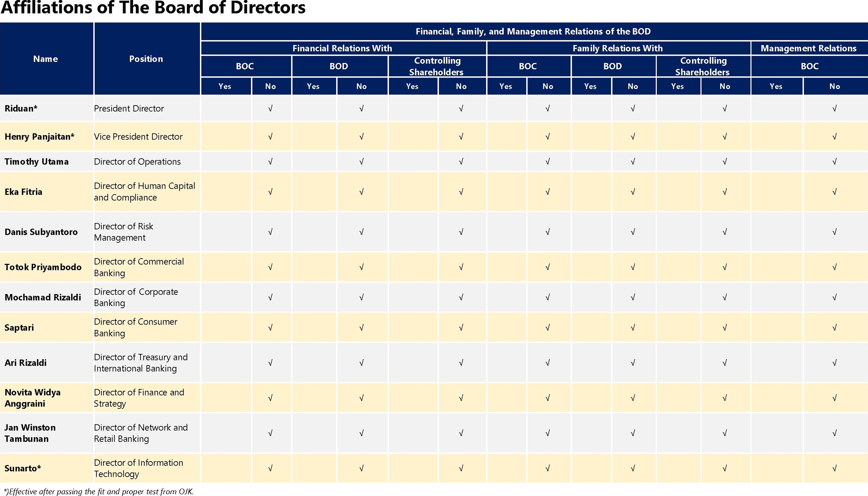Select the Position column header

tap(146, 59)
